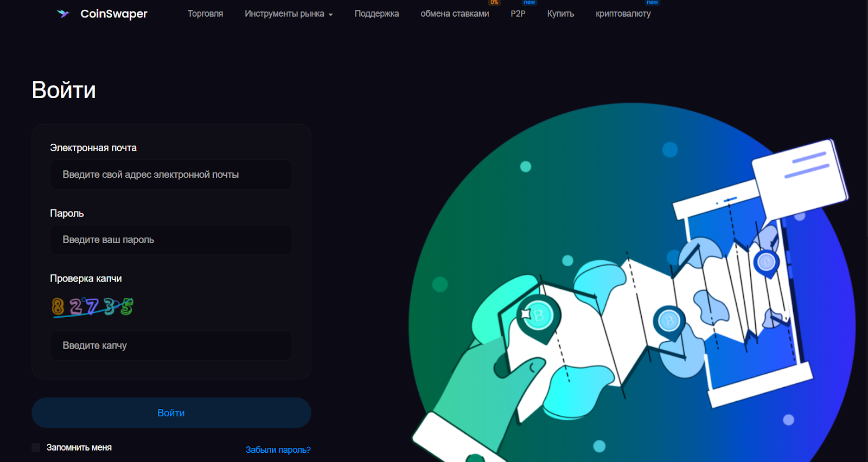Screen dimensions: 868x462
Task: Open the Забыли пароль? link
Action: pos(278,450)
